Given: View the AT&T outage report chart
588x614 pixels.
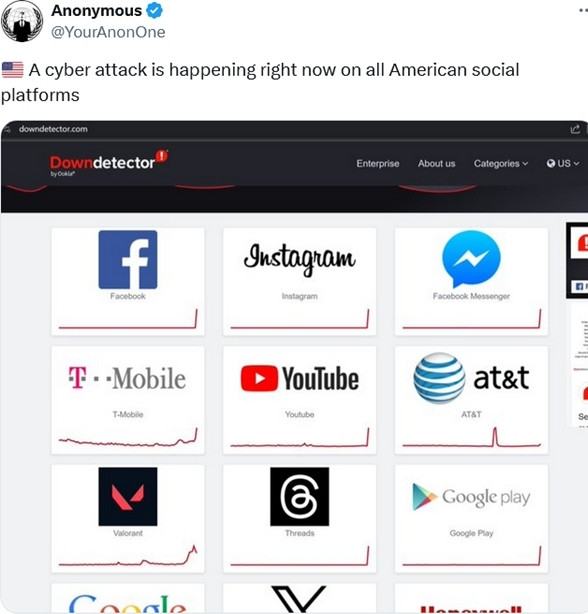Looking at the screenshot, I should click(471, 437).
